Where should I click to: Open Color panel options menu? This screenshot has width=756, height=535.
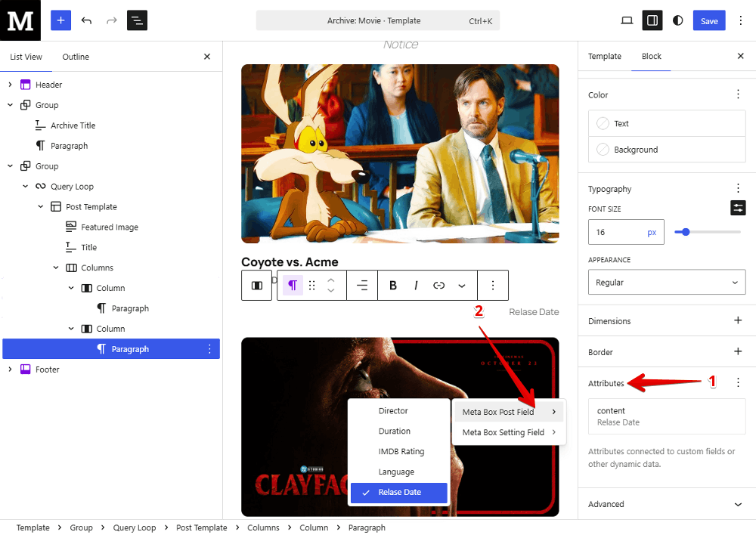pos(738,94)
